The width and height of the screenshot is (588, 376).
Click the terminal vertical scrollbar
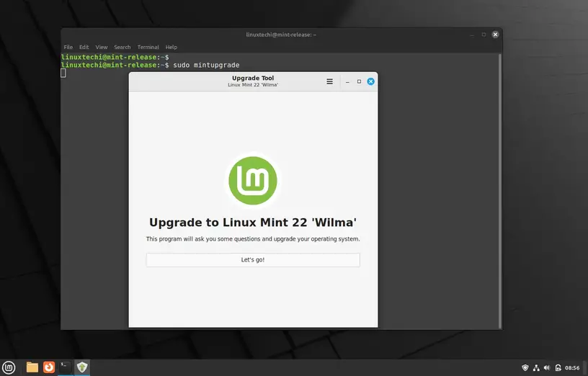click(500, 191)
